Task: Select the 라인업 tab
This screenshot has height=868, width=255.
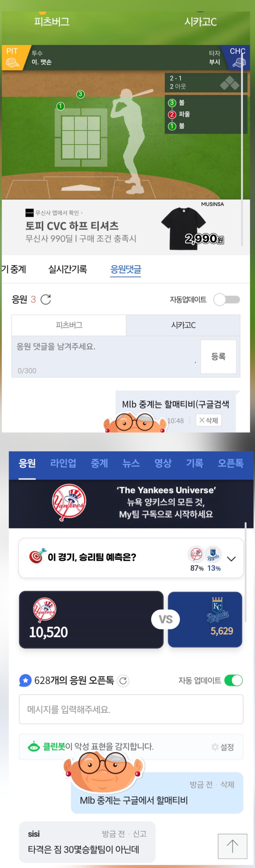Action: tap(63, 463)
